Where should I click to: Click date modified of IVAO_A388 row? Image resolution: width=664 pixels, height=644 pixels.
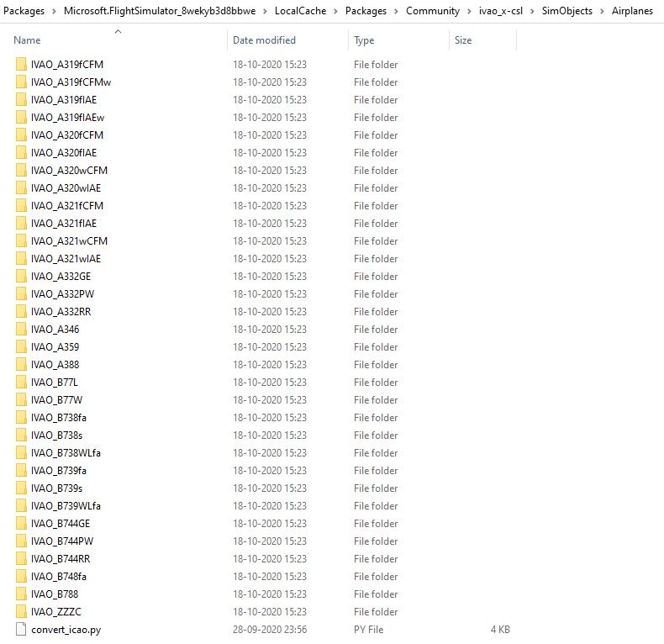tap(270, 364)
